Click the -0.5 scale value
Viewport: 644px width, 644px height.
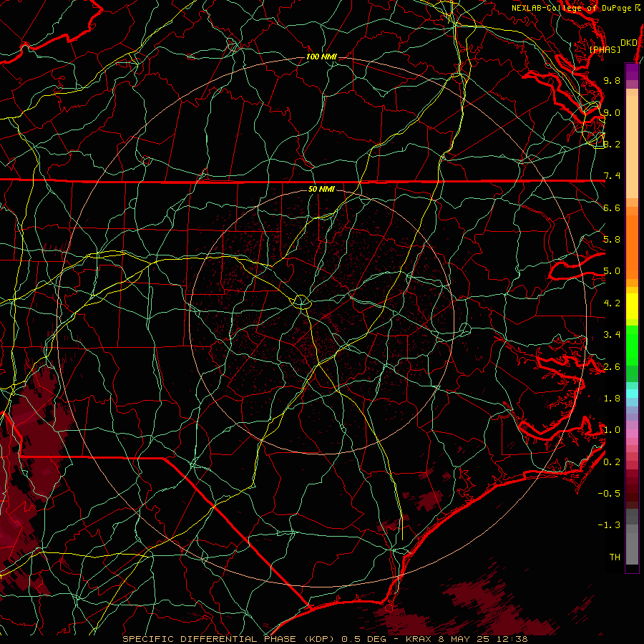[609, 494]
